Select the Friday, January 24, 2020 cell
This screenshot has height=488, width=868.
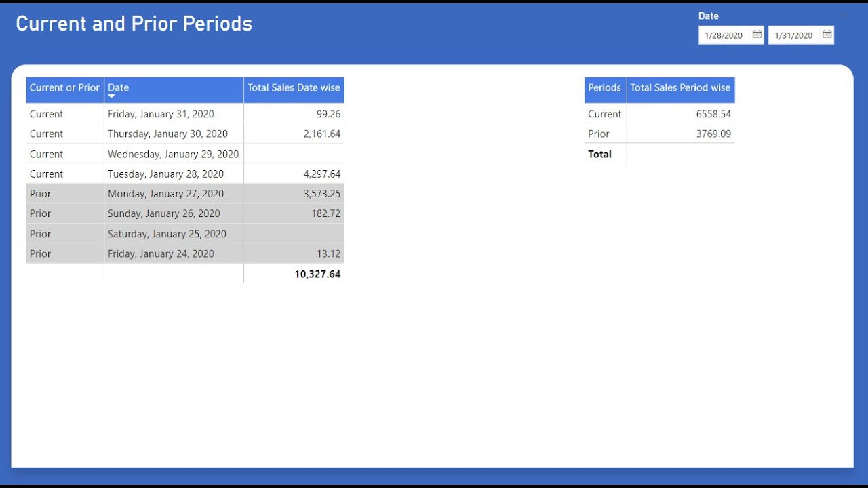click(x=174, y=253)
